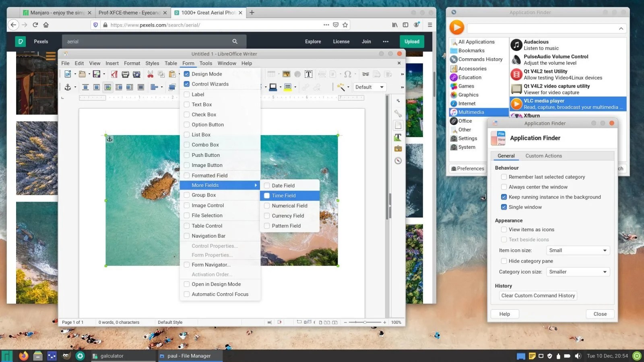Select the Cut scissors icon
This screenshot has width=644, height=362.
(150, 74)
